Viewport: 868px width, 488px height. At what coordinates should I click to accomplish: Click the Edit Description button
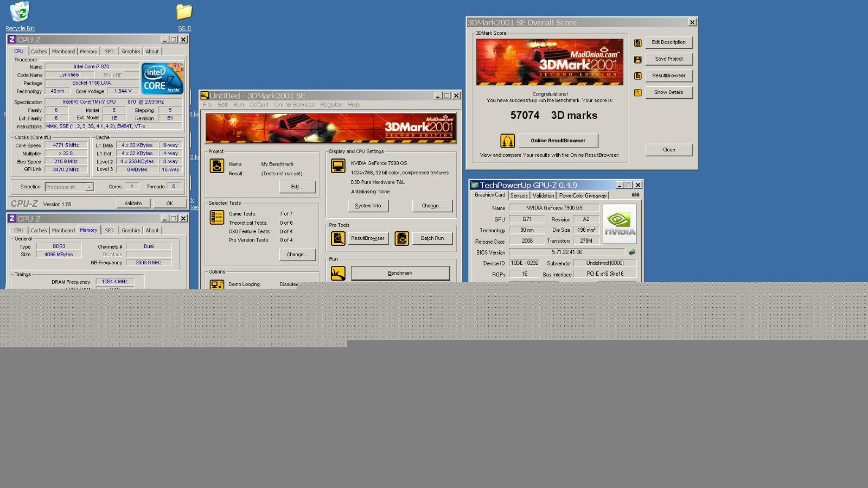669,42
